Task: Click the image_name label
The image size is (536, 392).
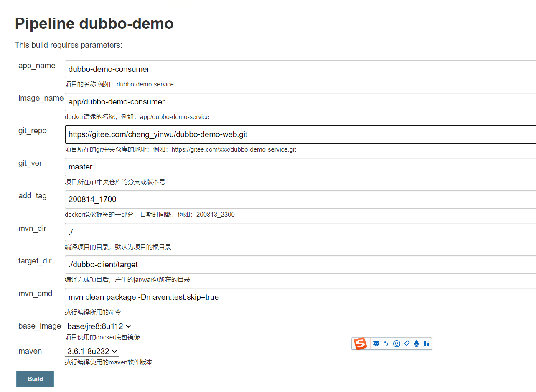Action: pyautogui.click(x=41, y=98)
